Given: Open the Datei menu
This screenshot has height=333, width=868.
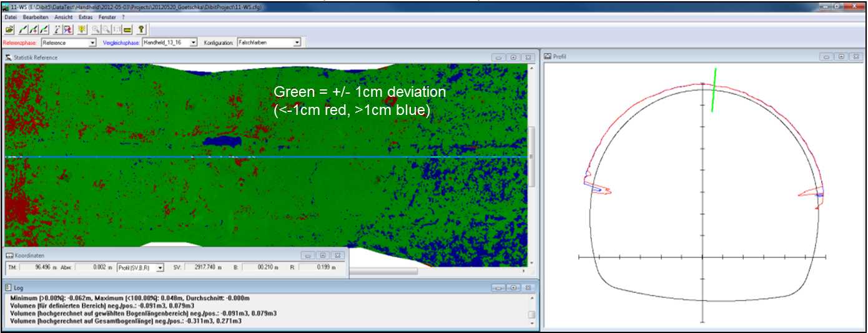Looking at the screenshot, I should point(11,17).
